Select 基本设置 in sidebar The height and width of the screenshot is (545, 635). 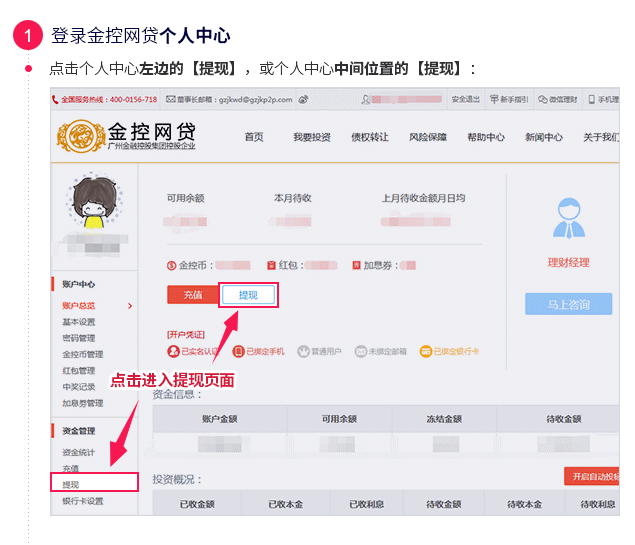pyautogui.click(x=79, y=322)
